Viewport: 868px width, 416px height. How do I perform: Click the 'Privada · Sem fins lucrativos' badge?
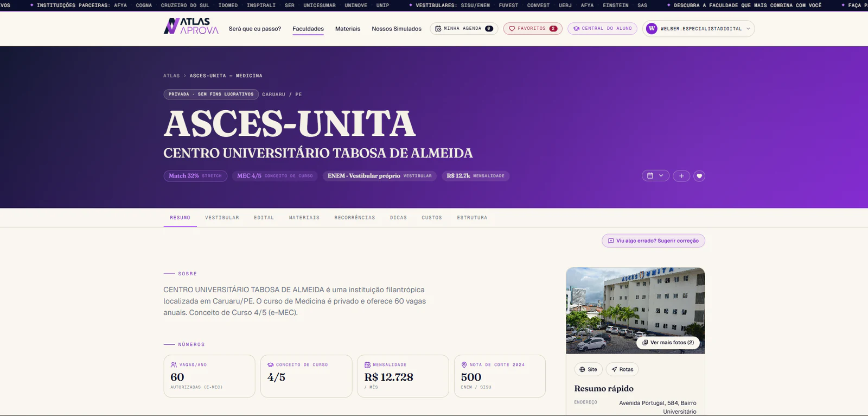[211, 94]
